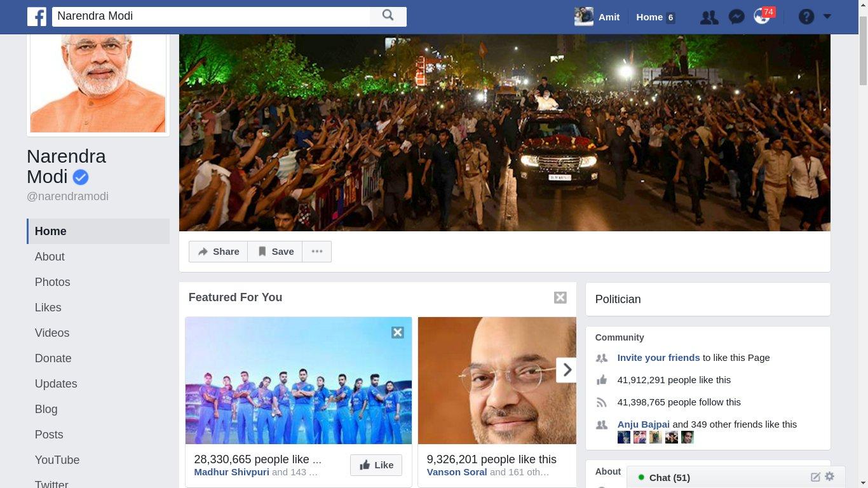Open the friend requests icon
This screenshot has width=868, height=488.
(x=709, y=17)
